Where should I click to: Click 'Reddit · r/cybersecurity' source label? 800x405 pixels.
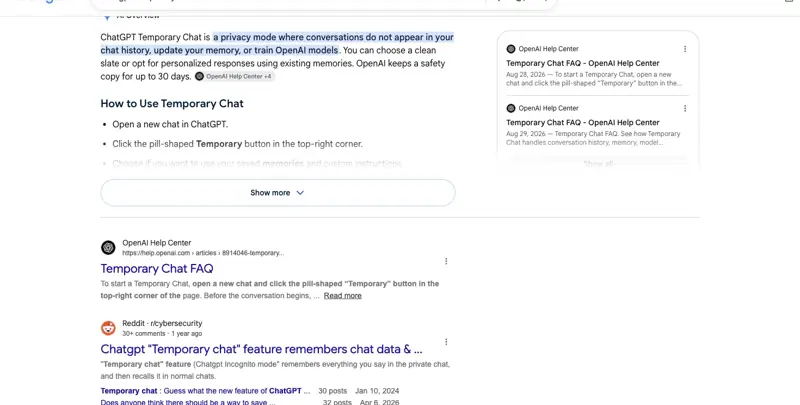pos(162,323)
